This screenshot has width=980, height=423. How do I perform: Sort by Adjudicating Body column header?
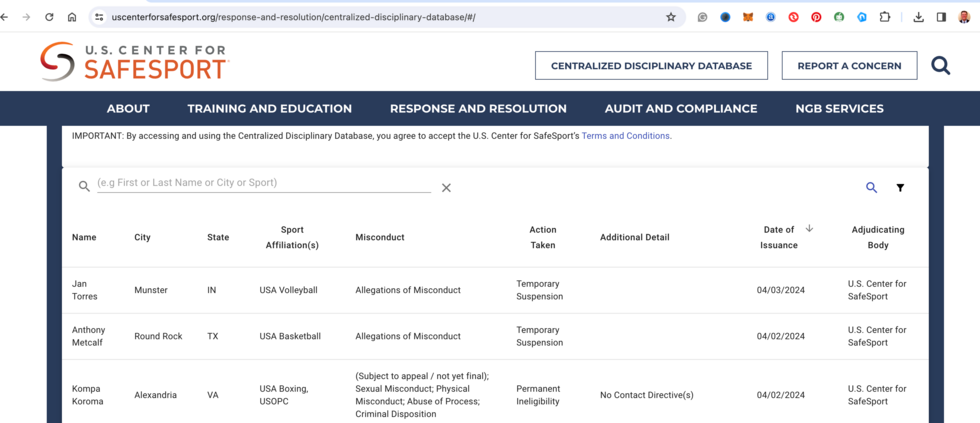click(878, 237)
